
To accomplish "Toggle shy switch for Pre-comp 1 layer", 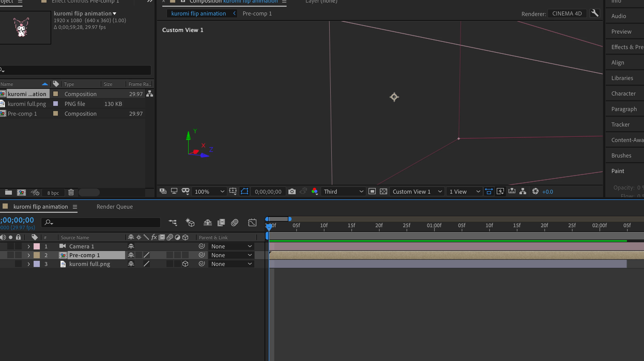I will point(131,255).
